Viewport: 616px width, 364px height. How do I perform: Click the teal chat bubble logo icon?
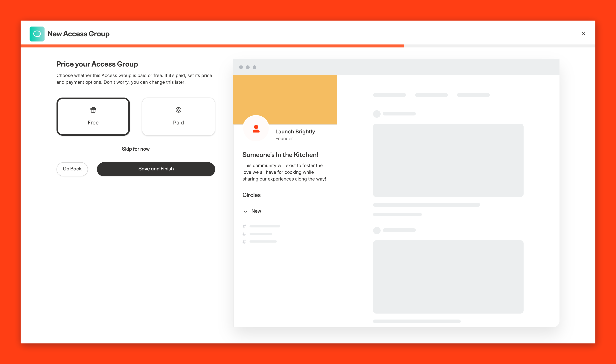(x=37, y=34)
